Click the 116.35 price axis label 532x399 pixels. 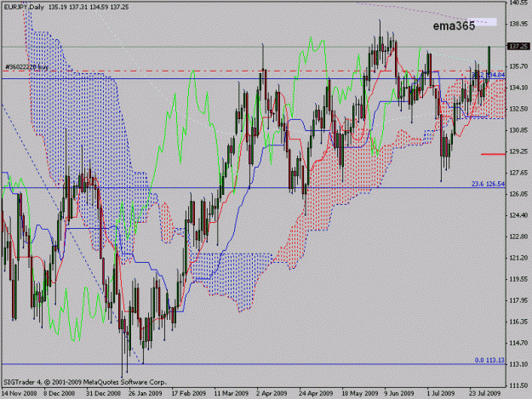click(x=518, y=322)
